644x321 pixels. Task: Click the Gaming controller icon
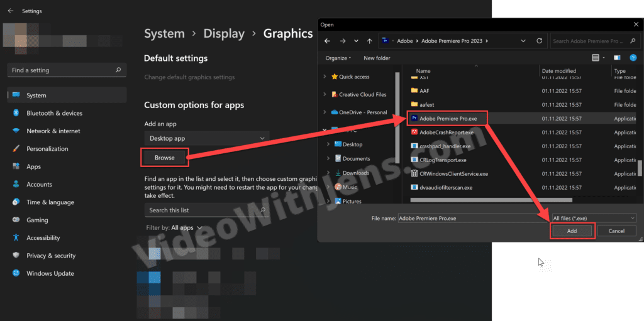tap(16, 220)
